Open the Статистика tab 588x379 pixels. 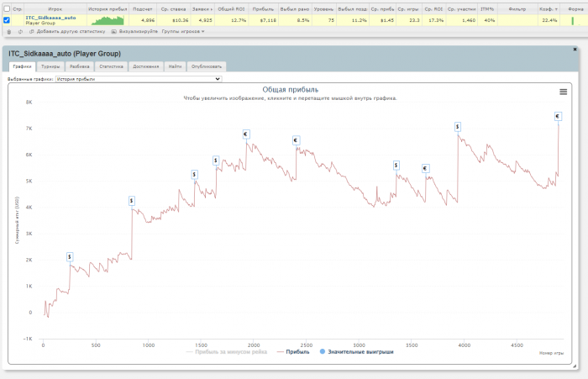[x=112, y=66]
